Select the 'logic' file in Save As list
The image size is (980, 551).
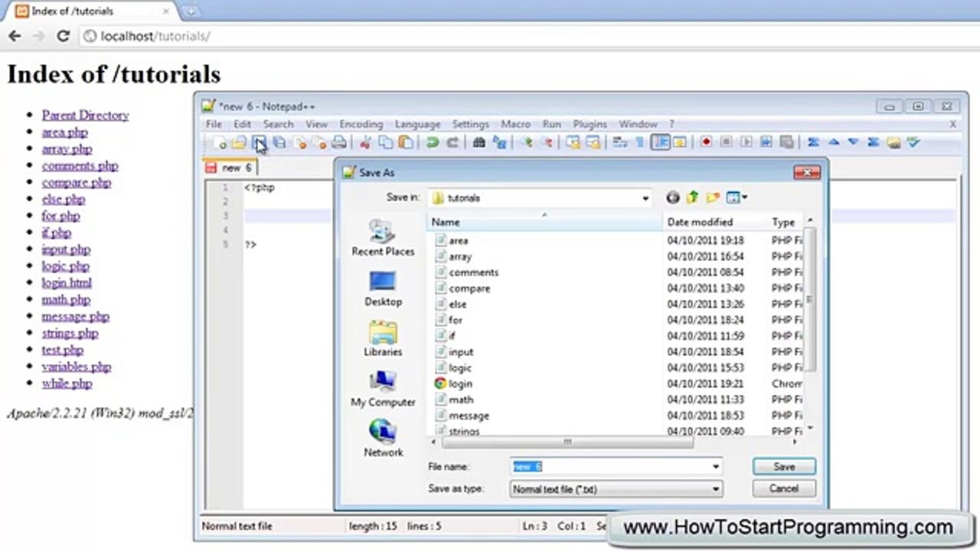(x=460, y=368)
